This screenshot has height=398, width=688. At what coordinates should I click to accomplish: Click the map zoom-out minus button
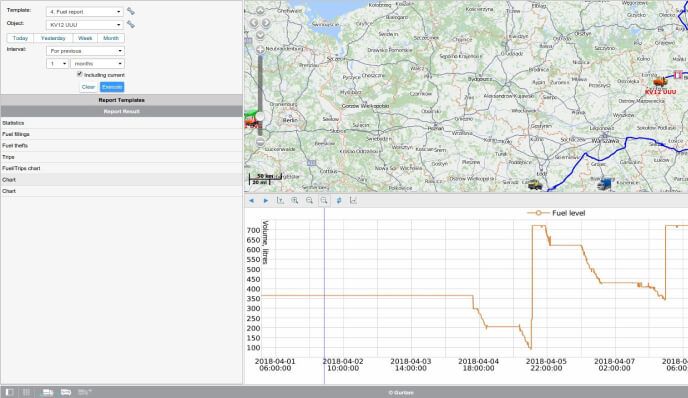click(x=260, y=142)
